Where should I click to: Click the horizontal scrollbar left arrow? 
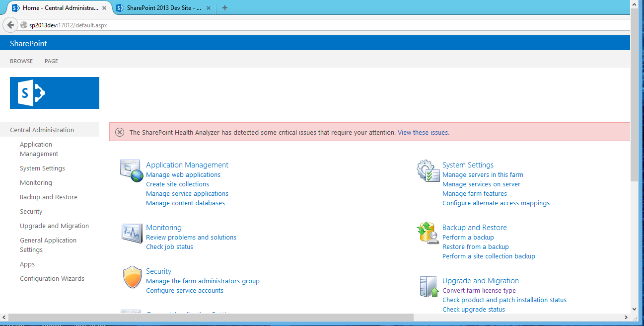(x=4, y=317)
